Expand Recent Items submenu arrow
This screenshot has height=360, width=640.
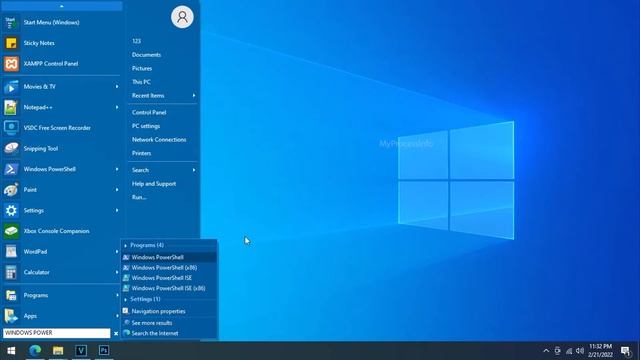[x=194, y=96]
